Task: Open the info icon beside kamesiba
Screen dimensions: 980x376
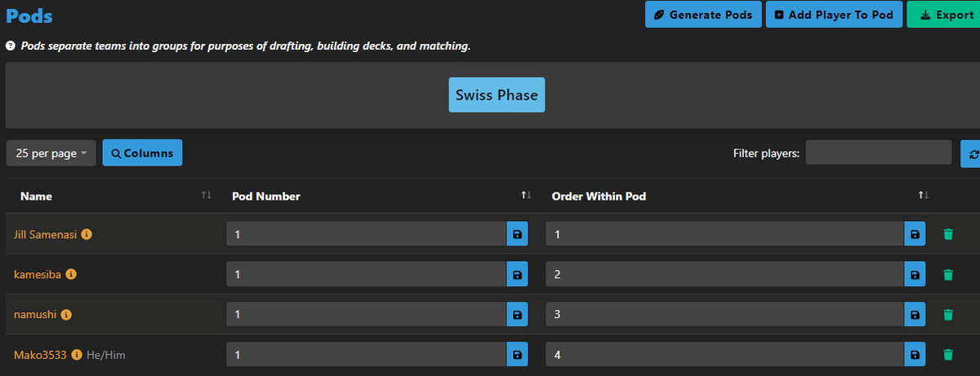Action: tap(71, 274)
